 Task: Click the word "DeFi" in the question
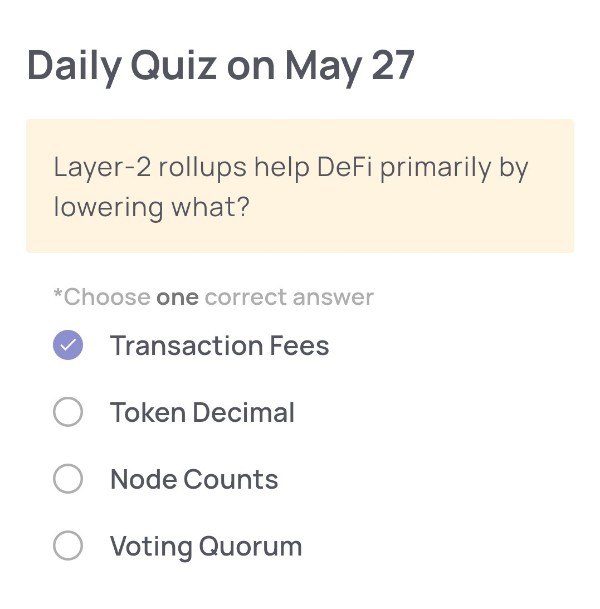[x=344, y=167]
